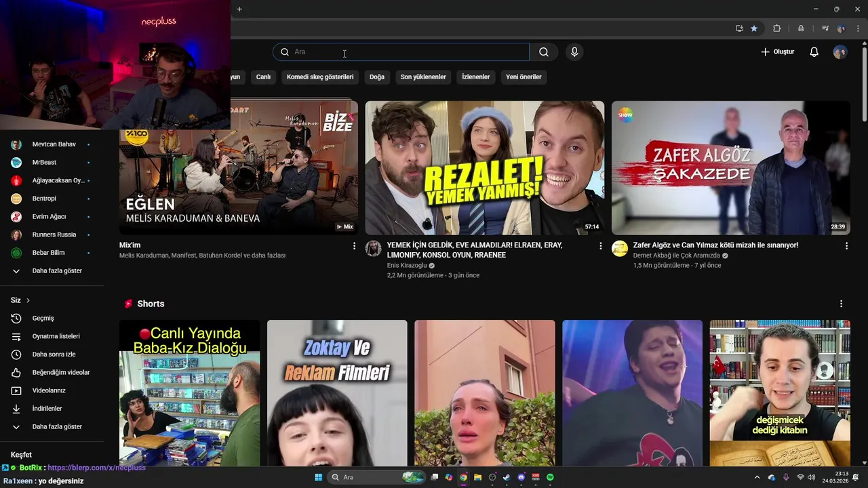The image size is (868, 488).
Task: Open YouTube notifications bell
Action: point(814,52)
